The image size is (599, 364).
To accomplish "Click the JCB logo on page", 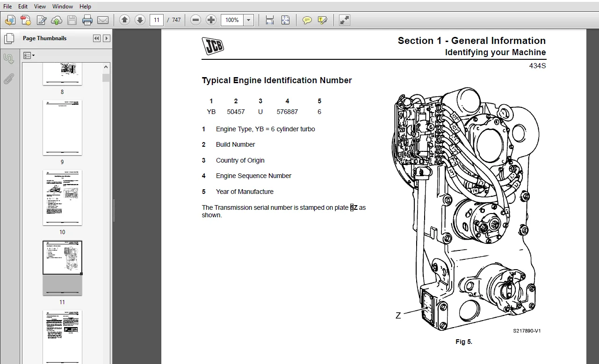I will (x=213, y=46).
